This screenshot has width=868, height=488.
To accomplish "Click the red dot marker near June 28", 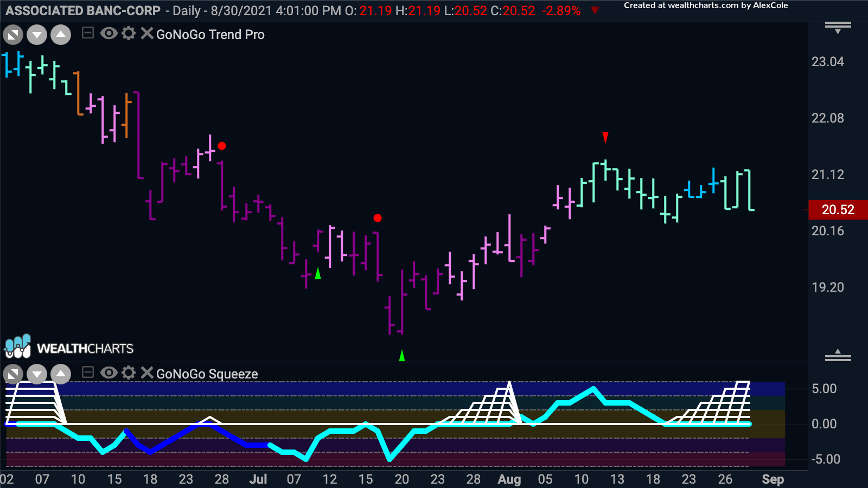I will pyautogui.click(x=222, y=146).
